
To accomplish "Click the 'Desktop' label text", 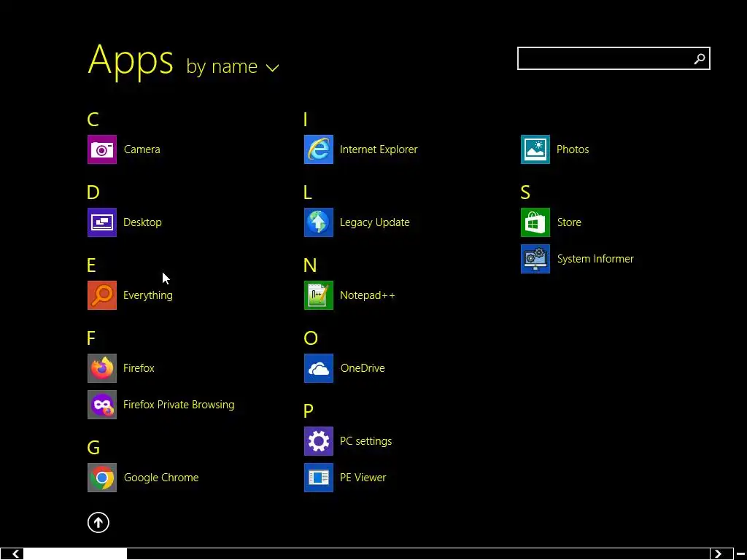I will coord(142,222).
